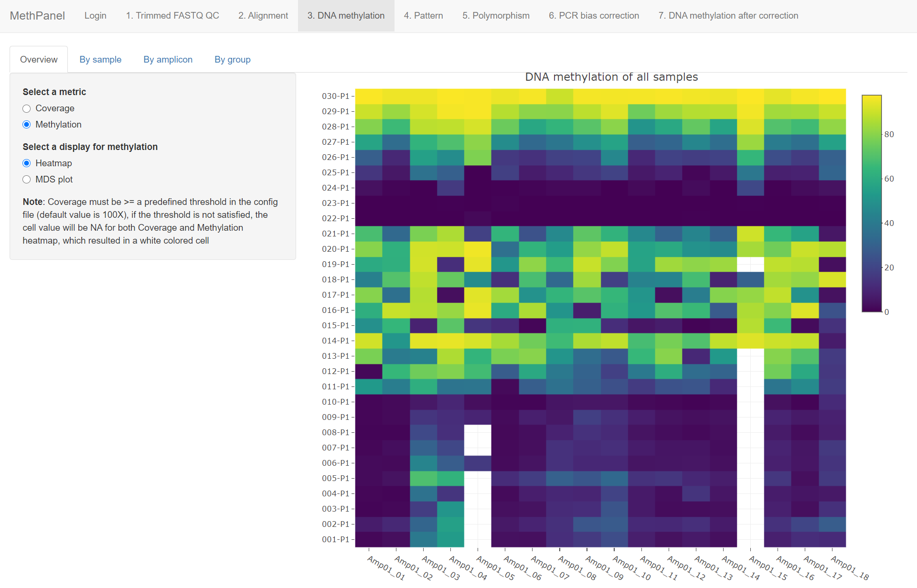Screen dimensions: 917x588
Task: Click the MethPanel brand link
Action: [x=37, y=16]
